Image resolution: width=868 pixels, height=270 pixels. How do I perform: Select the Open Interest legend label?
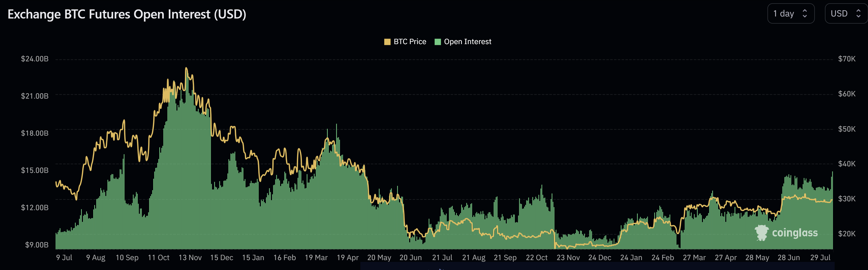[468, 42]
